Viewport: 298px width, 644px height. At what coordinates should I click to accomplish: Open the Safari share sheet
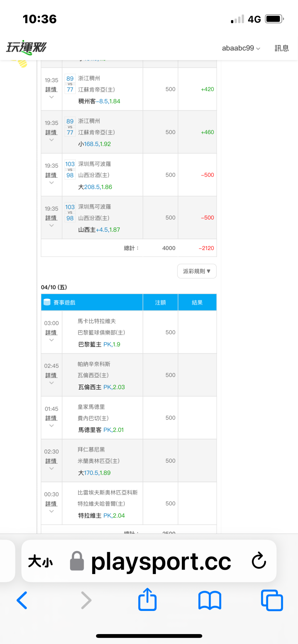click(x=147, y=600)
